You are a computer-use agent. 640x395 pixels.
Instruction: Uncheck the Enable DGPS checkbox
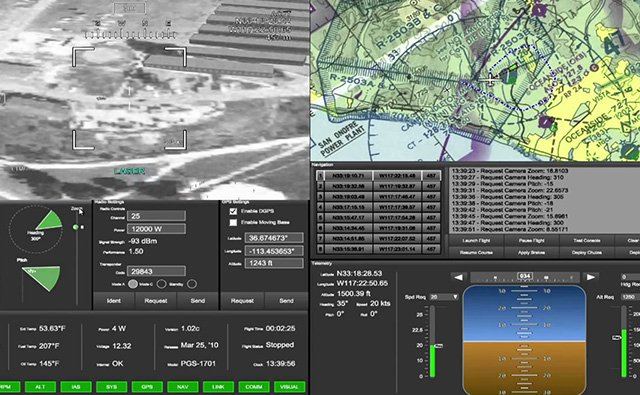(x=233, y=211)
